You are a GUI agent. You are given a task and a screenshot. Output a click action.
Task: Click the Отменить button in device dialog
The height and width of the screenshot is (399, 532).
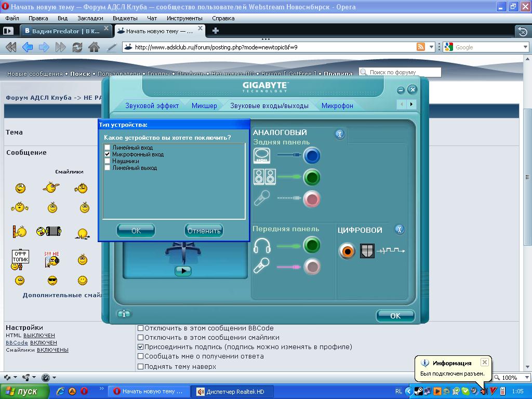pos(204,231)
